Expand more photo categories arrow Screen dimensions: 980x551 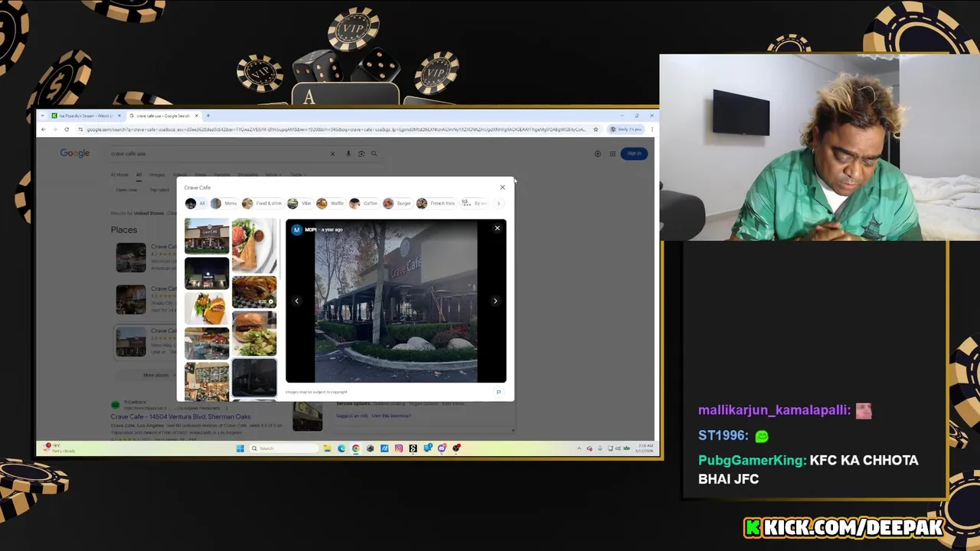498,204
